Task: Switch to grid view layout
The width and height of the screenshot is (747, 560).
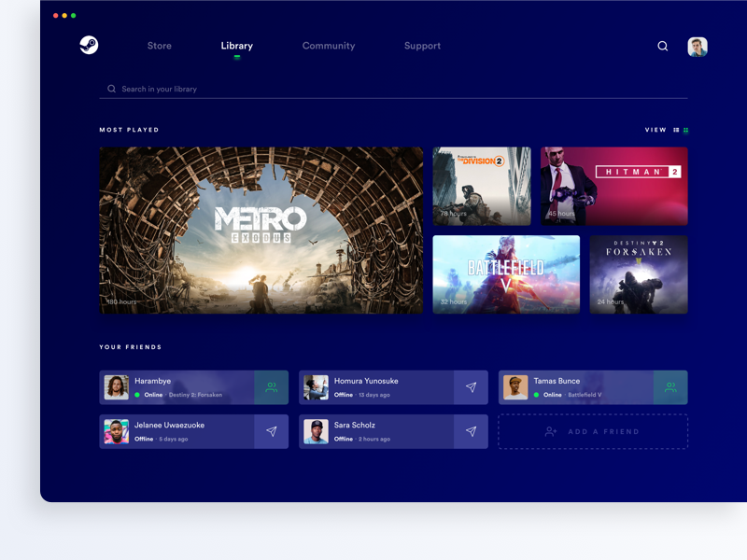Action: (686, 130)
